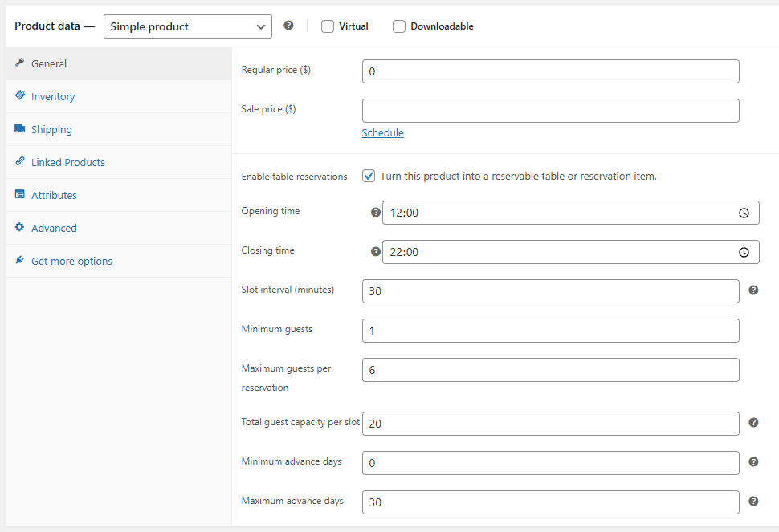This screenshot has height=532, width=779.
Task: Open the clock picker for Opening time
Action: [744, 213]
